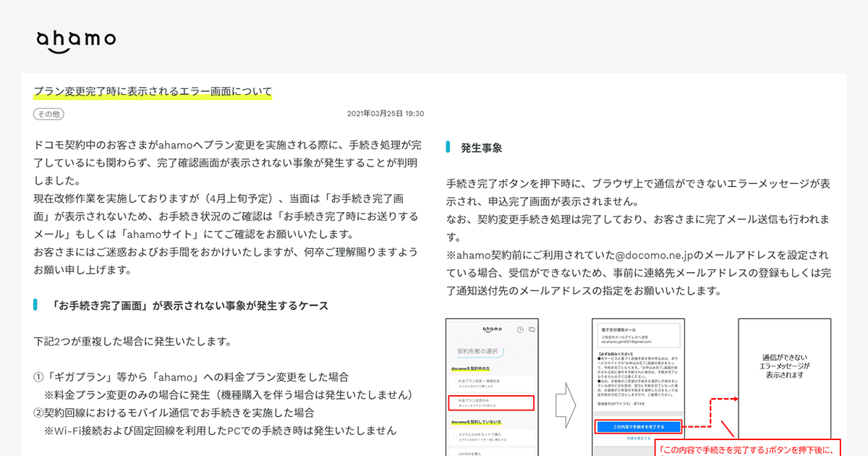Click the chat bubble icon in phone mockup

point(532,330)
